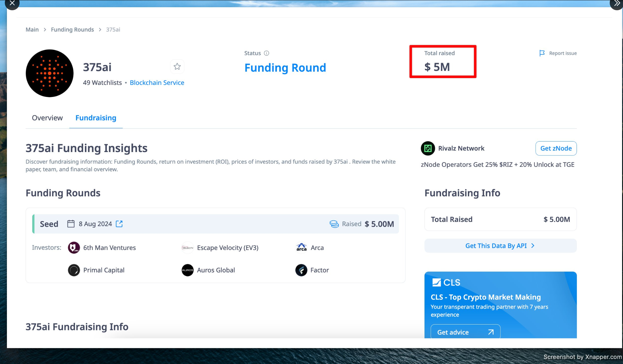Click the chevron arrow on API button

point(533,246)
